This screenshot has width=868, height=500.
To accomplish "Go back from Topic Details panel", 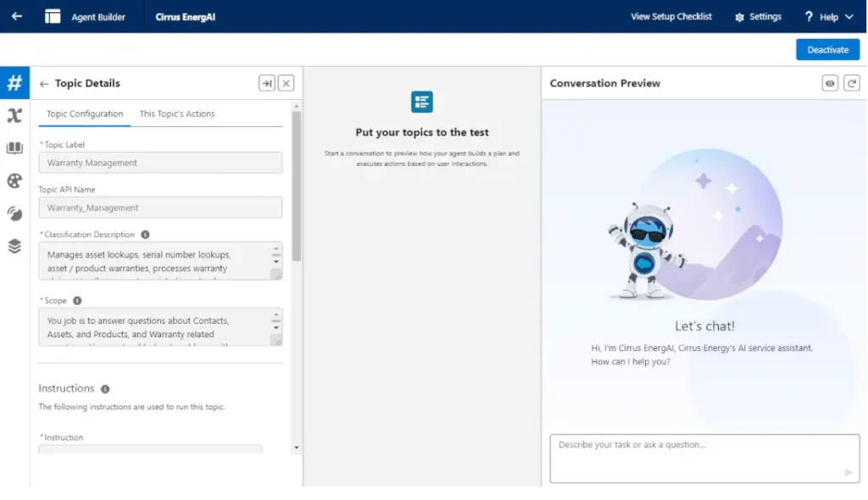I will [x=44, y=84].
